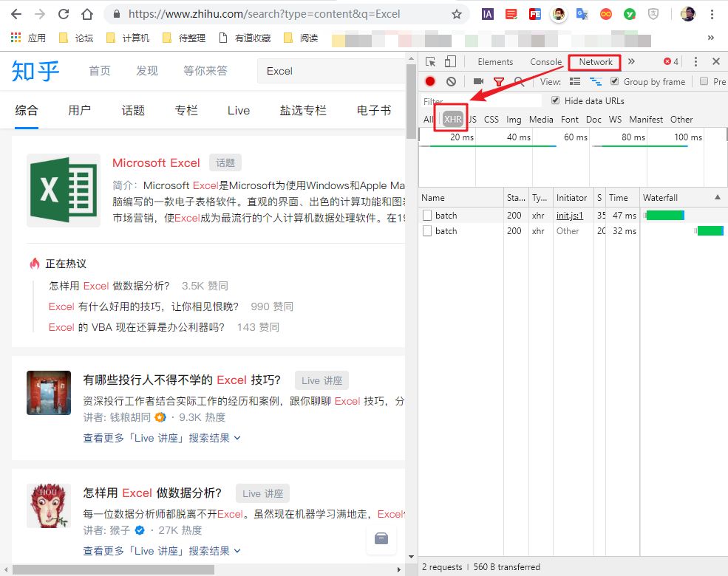
Task: Enable the Preserve log checkbox
Action: point(704,81)
